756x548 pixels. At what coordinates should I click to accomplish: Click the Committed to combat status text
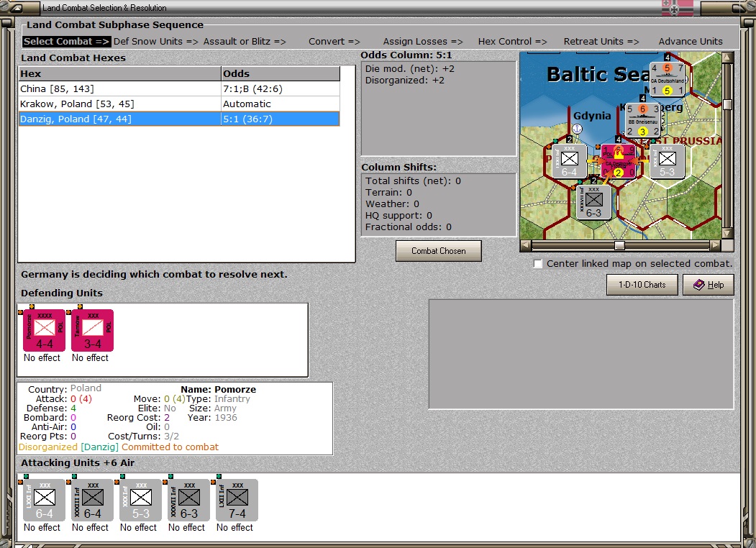(x=170, y=447)
